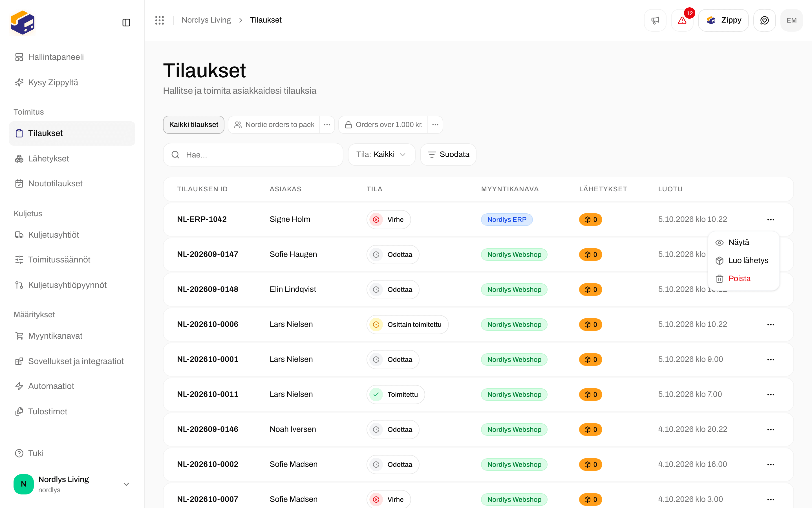The image size is (812, 508).
Task: Open Myyntikanavat settings
Action: point(72,336)
